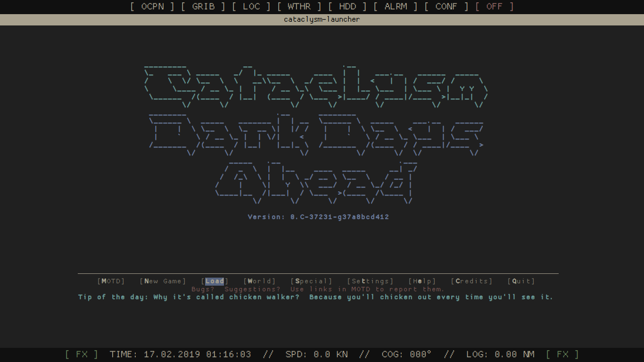
Task: Choose the Quit option
Action: pos(521,281)
